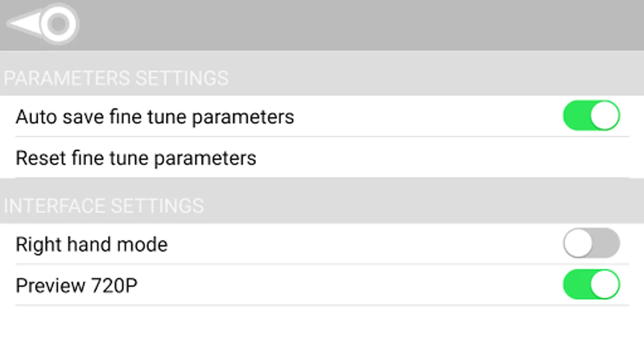The image size is (644, 362).
Task: Tap the back arrow icon
Action: click(x=43, y=24)
